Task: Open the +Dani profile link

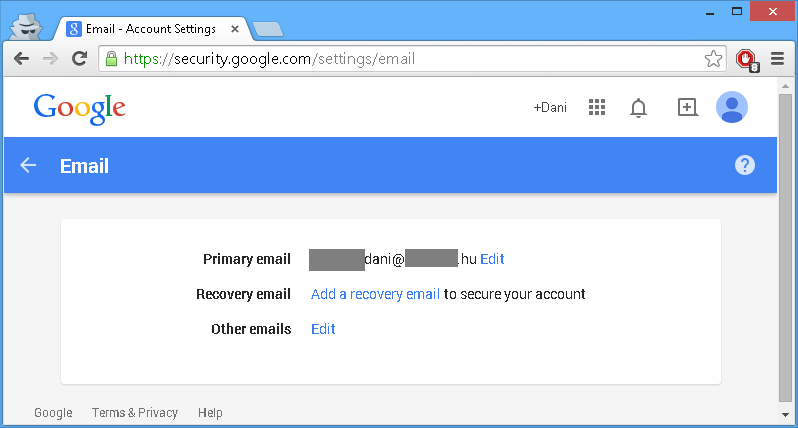Action: 550,108
